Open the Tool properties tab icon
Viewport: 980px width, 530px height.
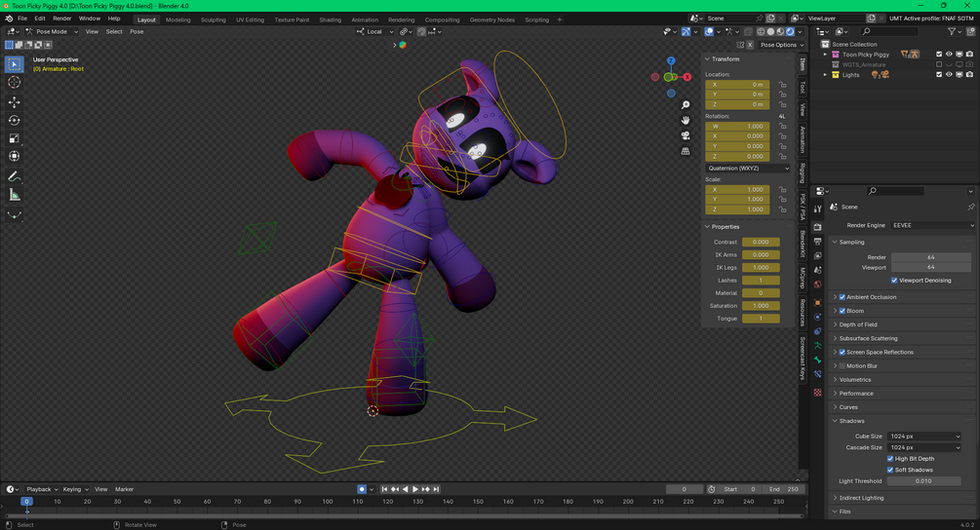coord(817,209)
